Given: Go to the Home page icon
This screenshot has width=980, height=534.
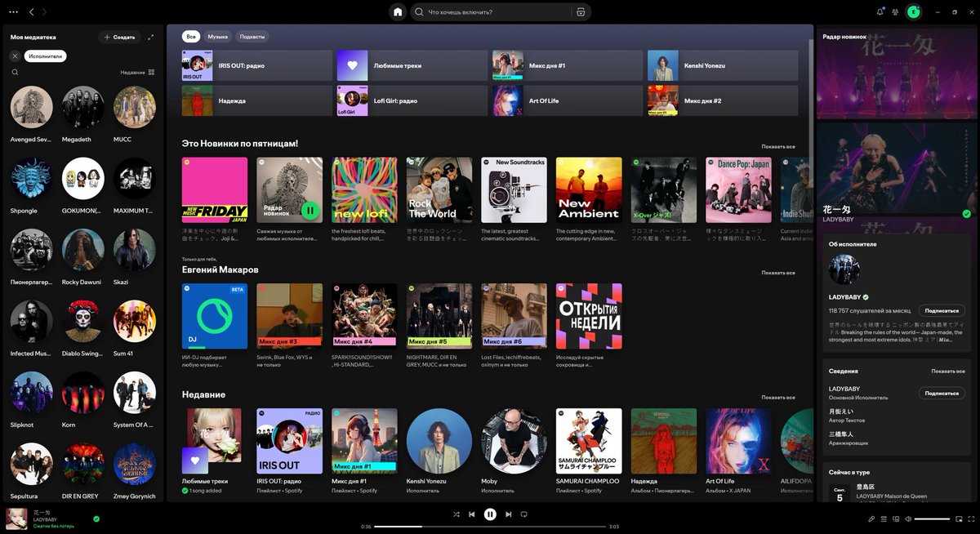Looking at the screenshot, I should 398,12.
